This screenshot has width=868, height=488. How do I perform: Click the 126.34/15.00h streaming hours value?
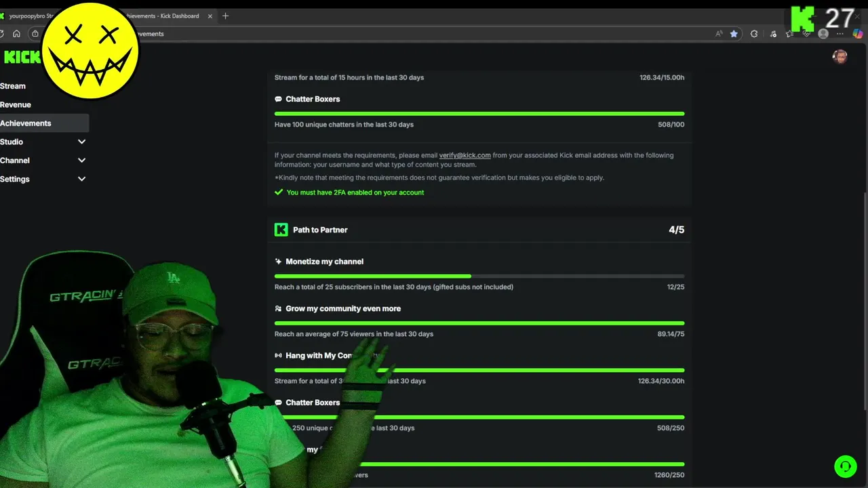point(662,77)
